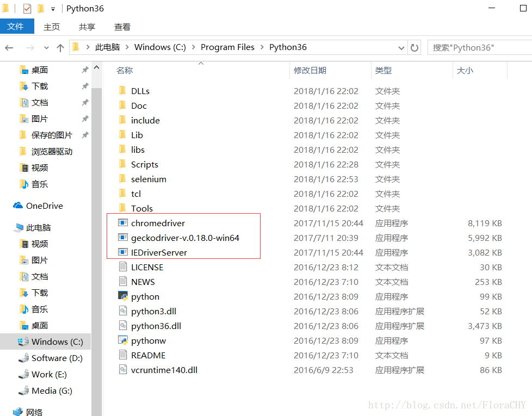Click the pythonw application icon
This screenshot has width=532, height=416.
coord(123,340)
